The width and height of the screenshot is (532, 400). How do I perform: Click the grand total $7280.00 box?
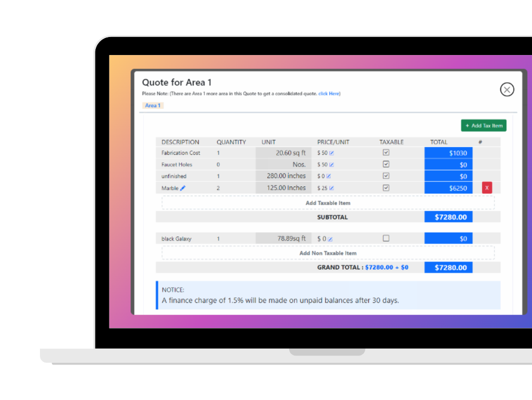click(449, 267)
